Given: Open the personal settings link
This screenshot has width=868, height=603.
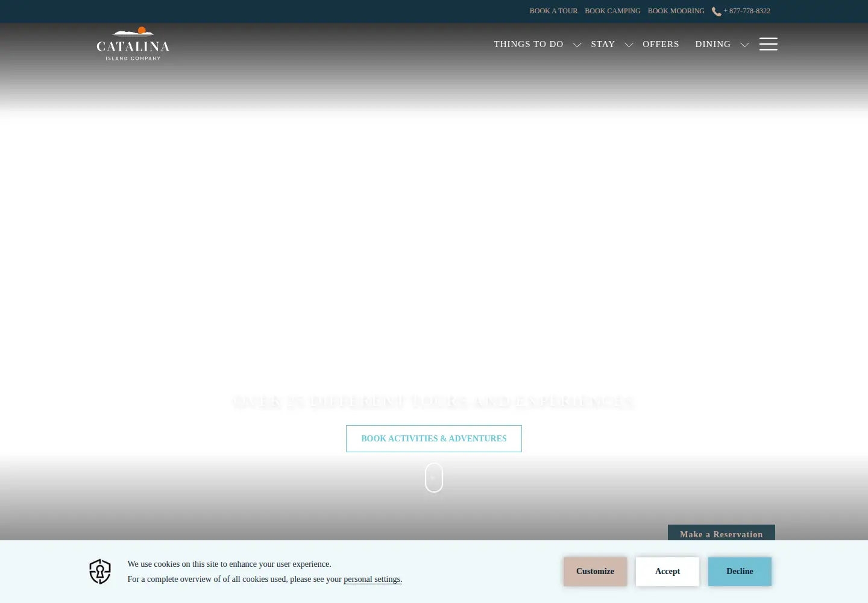Looking at the screenshot, I should pyautogui.click(x=373, y=579).
